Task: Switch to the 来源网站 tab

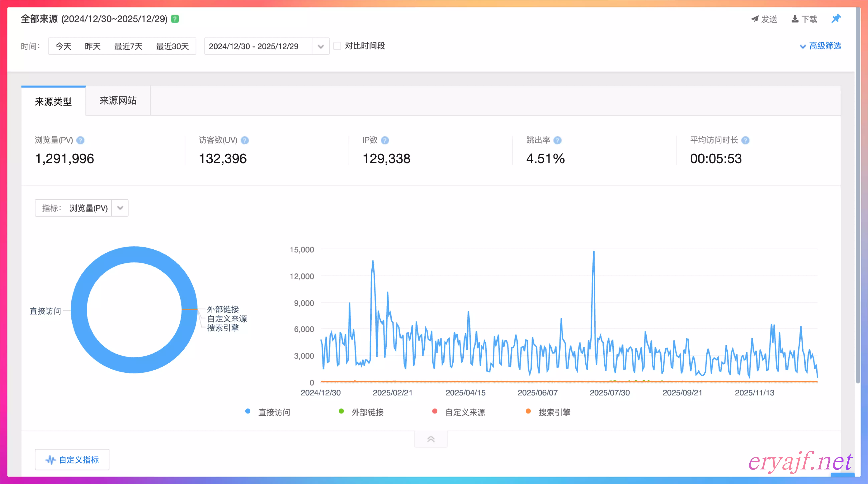Action: [118, 100]
